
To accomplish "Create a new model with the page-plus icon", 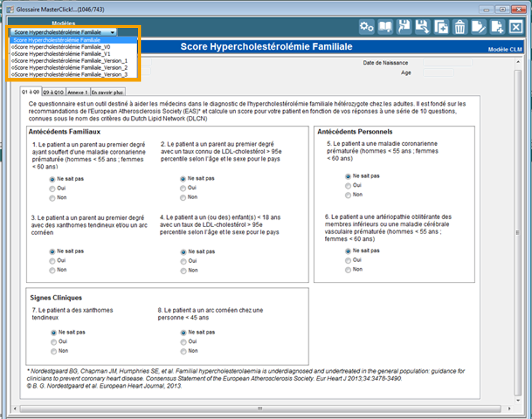I will tap(497, 27).
